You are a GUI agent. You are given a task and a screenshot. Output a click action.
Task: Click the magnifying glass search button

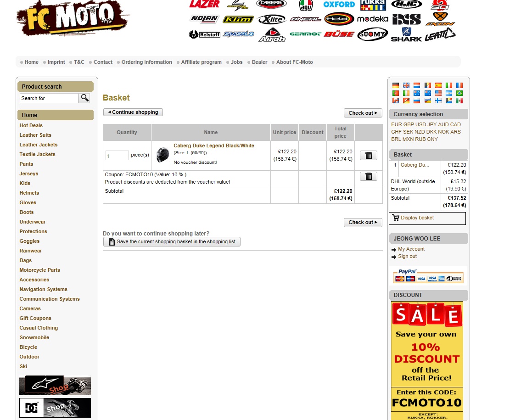[x=84, y=98]
